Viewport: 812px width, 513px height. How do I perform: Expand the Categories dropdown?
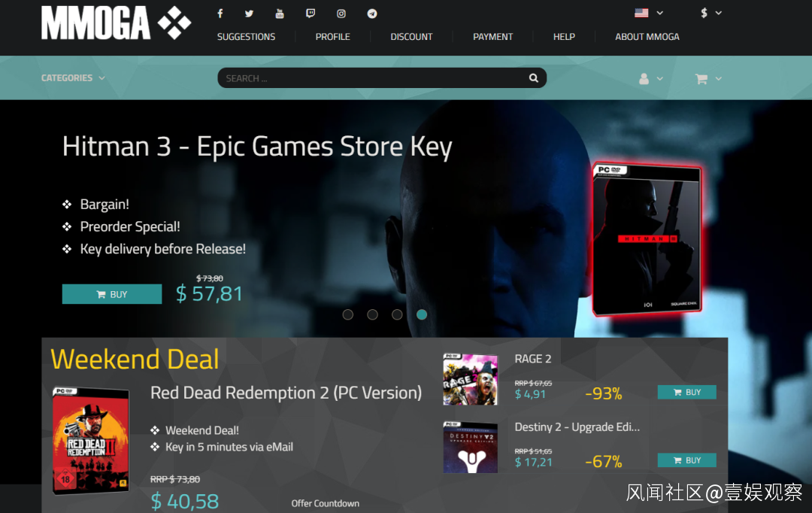tap(73, 77)
